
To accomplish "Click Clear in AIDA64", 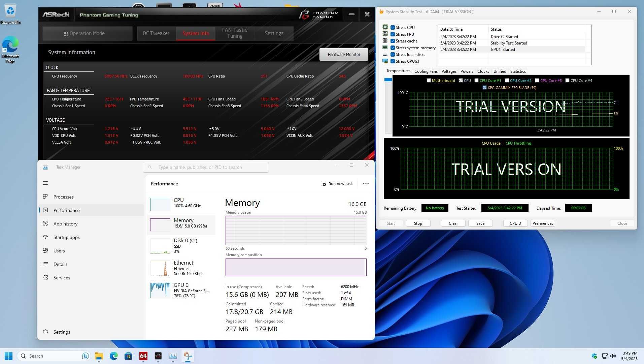I will point(453,223).
